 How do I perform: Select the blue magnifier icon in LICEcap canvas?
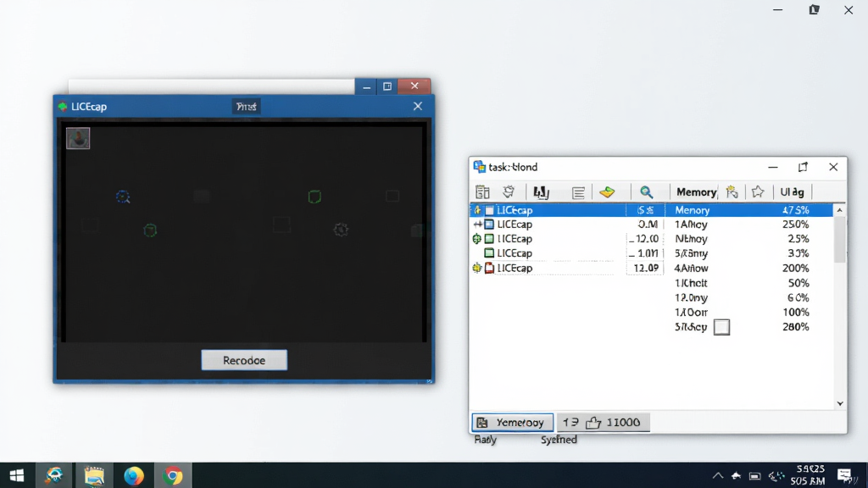click(x=123, y=197)
